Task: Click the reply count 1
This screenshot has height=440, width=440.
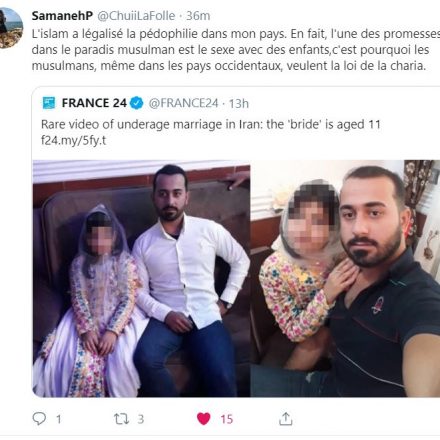Action: (59, 419)
